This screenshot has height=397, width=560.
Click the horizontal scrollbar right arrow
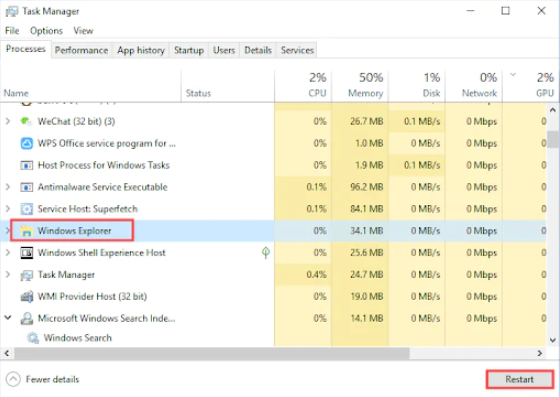point(540,353)
